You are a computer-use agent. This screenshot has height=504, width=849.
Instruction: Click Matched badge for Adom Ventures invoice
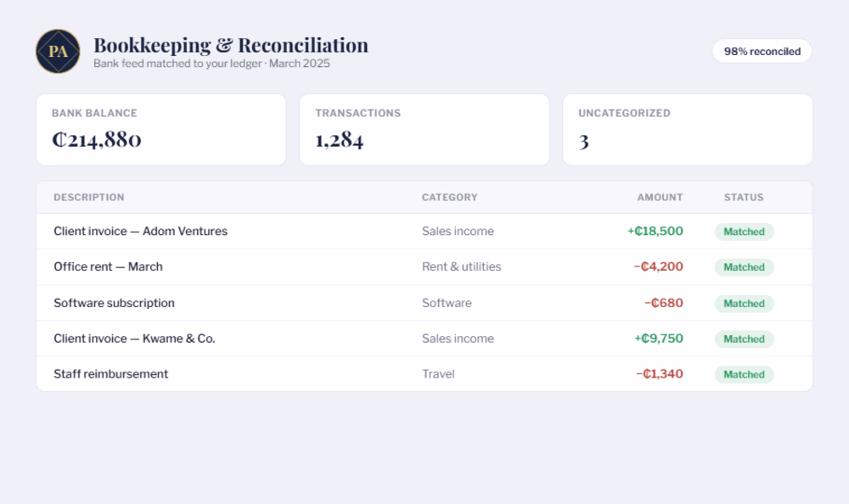744,232
